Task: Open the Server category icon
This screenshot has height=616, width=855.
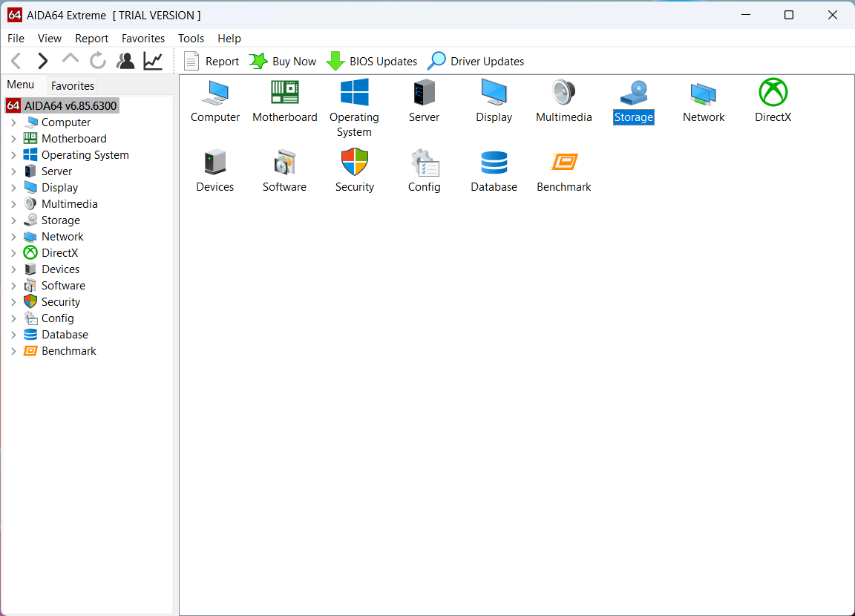Action: tap(424, 102)
